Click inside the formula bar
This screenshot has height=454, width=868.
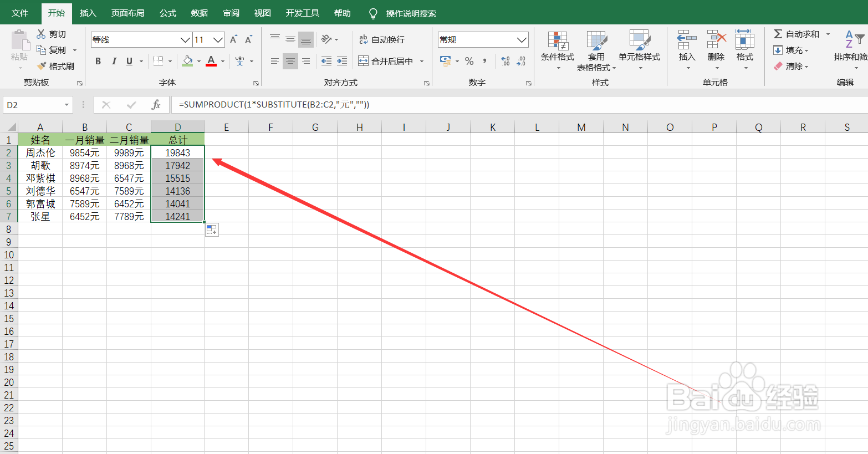[519, 104]
